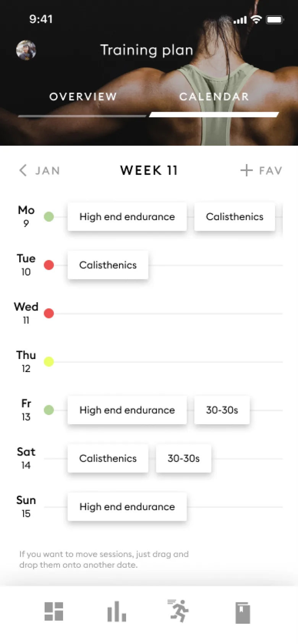Viewport: 298px width, 644px height.
Task: Open Tuesday's Calisthenics session
Action: point(108,265)
